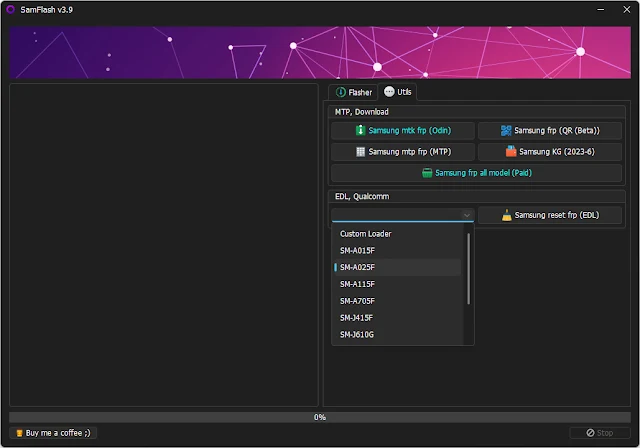The width and height of the screenshot is (640, 448).
Task: Click the green Odin download icon
Action: pyautogui.click(x=360, y=130)
